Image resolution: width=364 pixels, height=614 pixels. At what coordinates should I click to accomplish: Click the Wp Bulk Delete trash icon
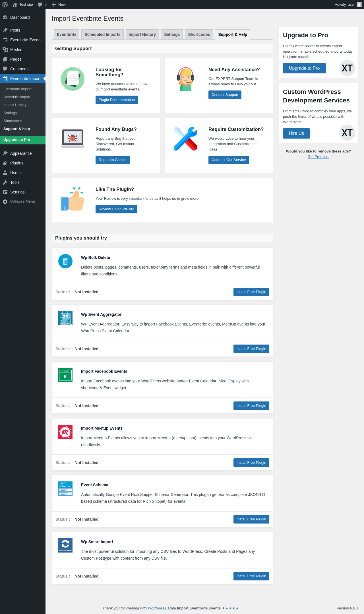pos(65,261)
